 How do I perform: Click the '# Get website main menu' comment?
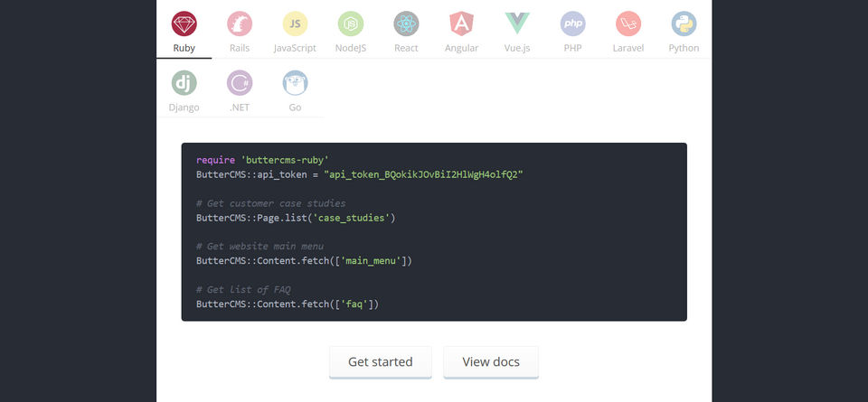259,247
